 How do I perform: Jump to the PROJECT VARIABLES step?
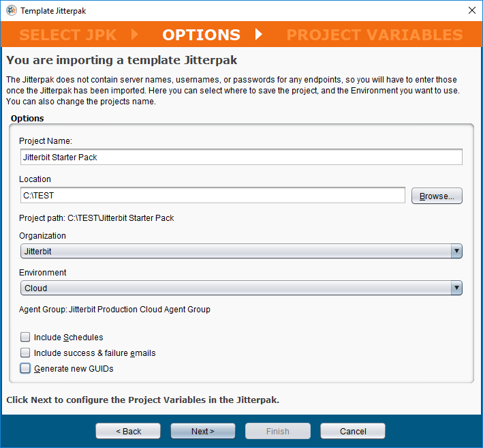click(x=375, y=35)
